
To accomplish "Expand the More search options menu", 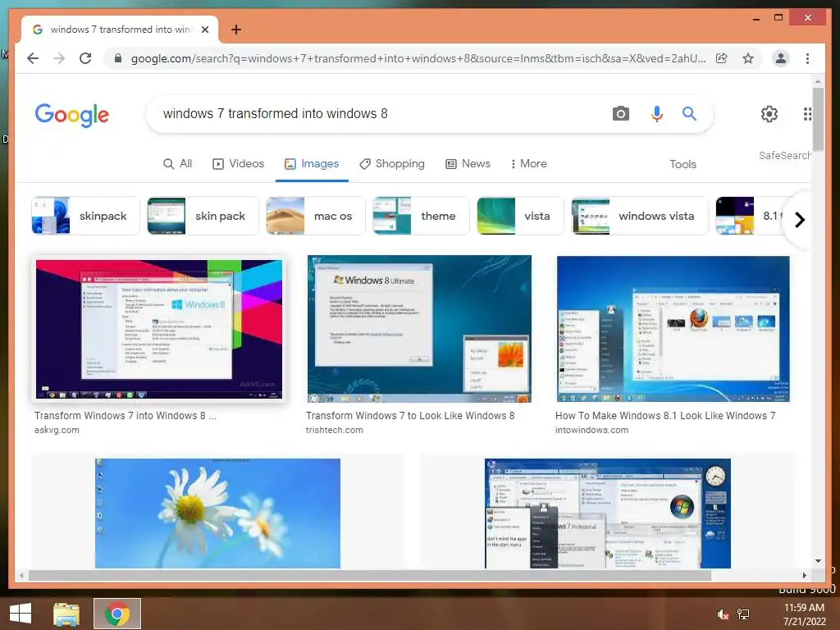I will point(529,163).
